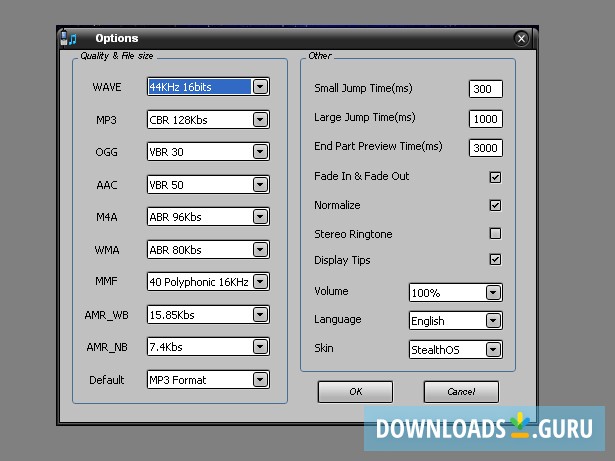Expand the Language dropdown arrow
The image size is (615, 461).
pos(493,321)
